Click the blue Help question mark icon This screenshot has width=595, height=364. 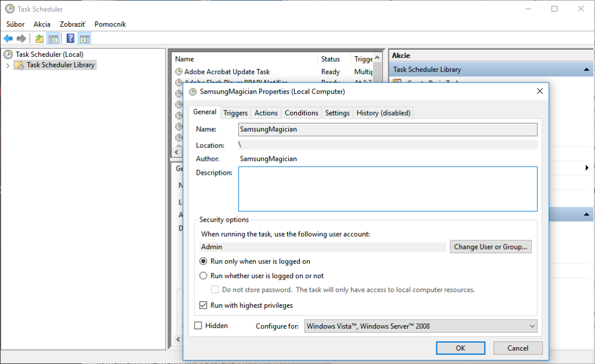click(x=70, y=39)
